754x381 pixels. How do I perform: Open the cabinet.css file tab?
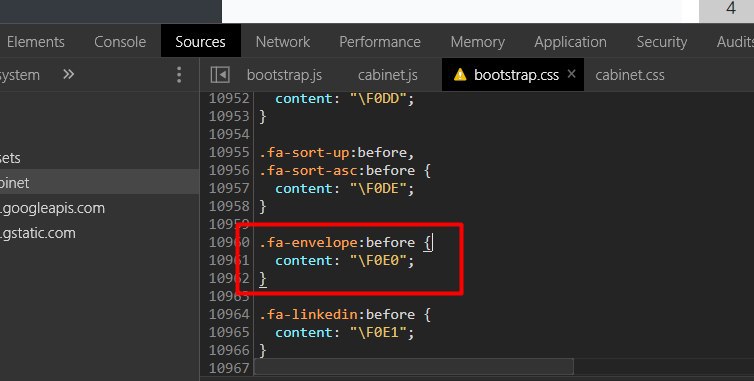(630, 75)
